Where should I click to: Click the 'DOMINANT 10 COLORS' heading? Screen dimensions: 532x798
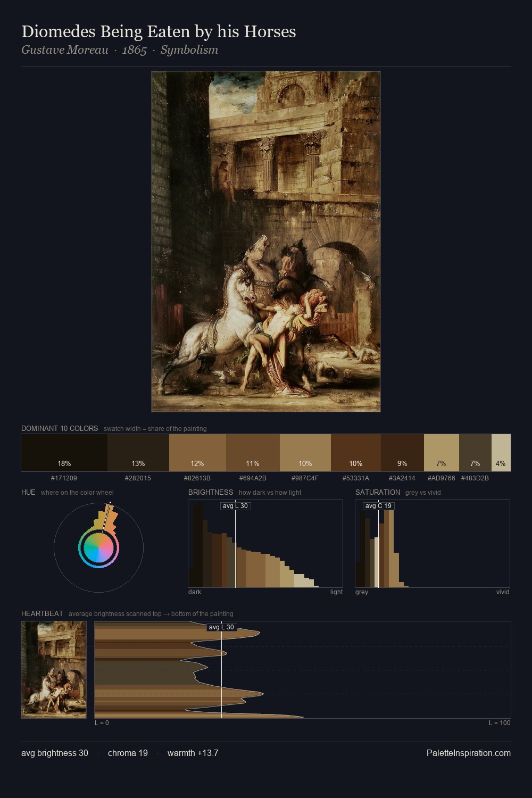[x=60, y=428]
